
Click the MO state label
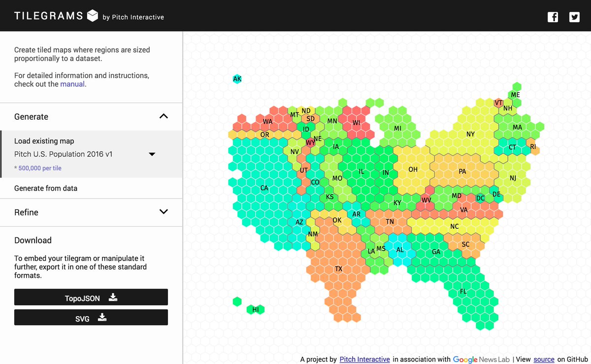[337, 178]
